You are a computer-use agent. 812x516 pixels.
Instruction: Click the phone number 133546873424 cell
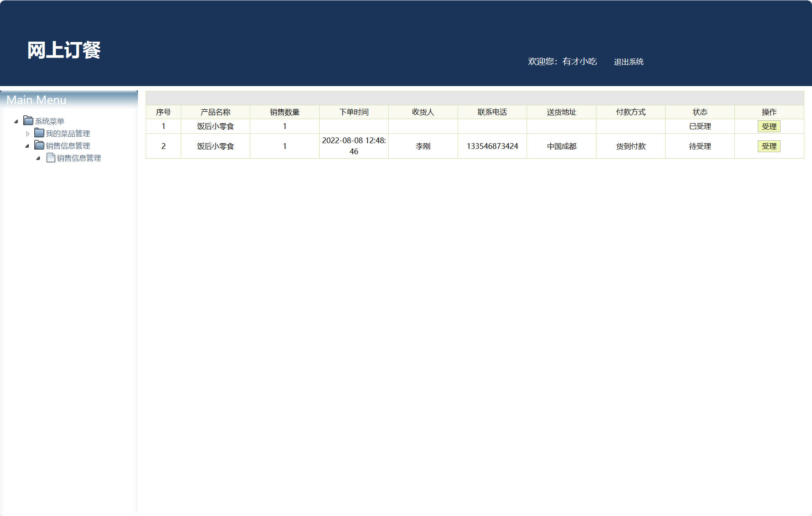click(492, 146)
